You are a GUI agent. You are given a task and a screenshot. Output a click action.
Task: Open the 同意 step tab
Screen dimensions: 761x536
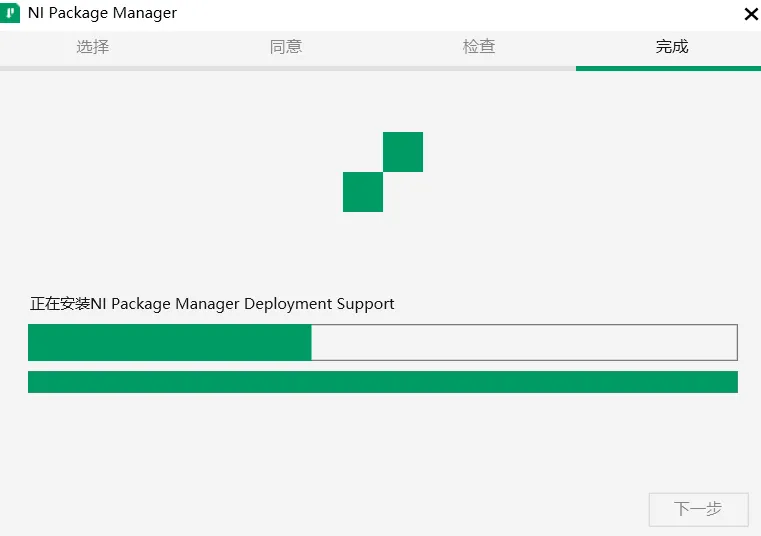[286, 47]
